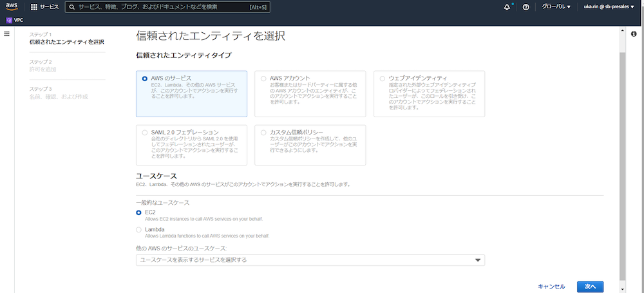This screenshot has width=644, height=293.
Task: Click the キャンセル link
Action: click(x=551, y=286)
